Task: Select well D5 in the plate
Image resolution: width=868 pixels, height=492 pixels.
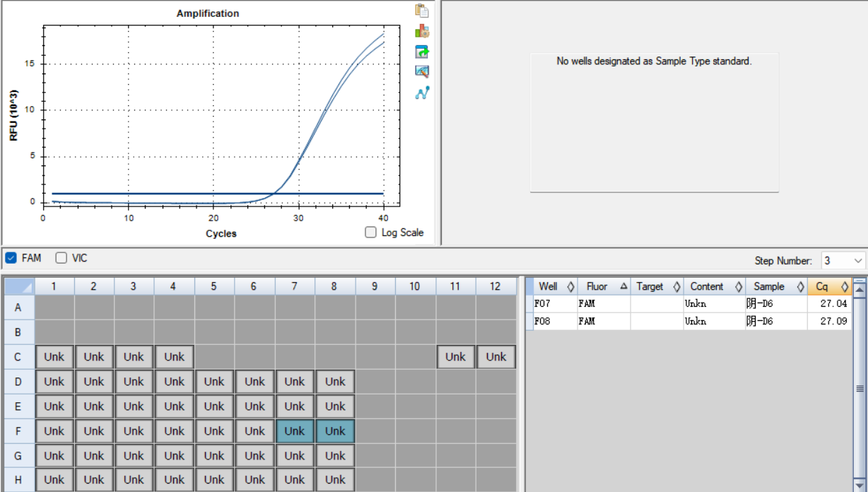Action: 214,382
